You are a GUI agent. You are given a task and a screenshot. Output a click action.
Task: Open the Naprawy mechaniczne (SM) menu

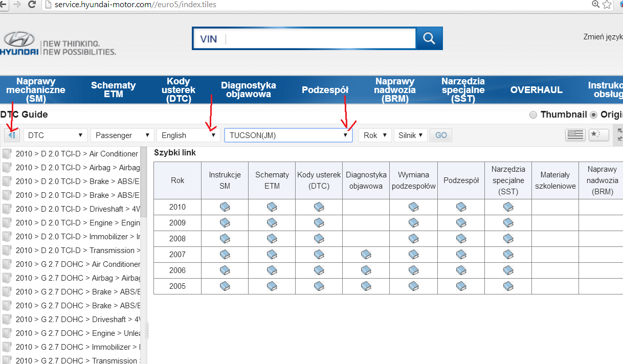36,90
